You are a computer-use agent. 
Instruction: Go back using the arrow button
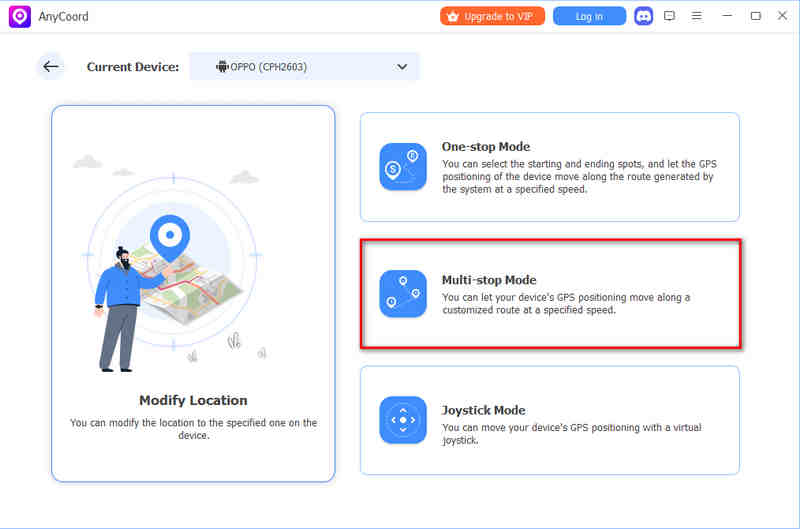pos(50,67)
